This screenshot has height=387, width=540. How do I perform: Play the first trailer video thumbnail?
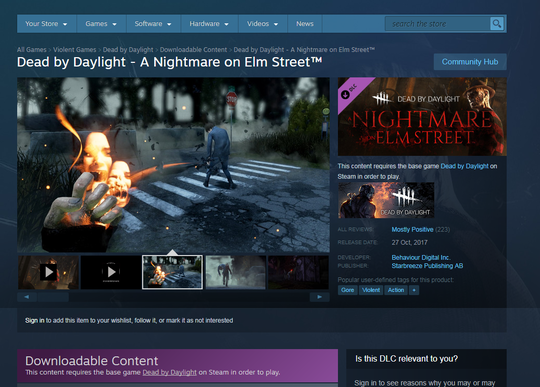49,272
